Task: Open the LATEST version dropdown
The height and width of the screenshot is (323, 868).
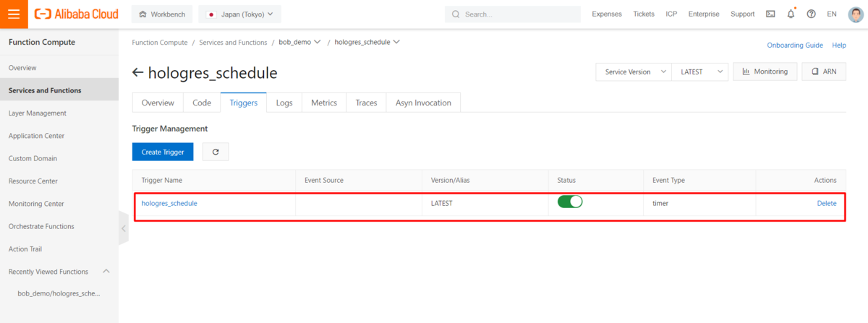Action: pyautogui.click(x=699, y=72)
